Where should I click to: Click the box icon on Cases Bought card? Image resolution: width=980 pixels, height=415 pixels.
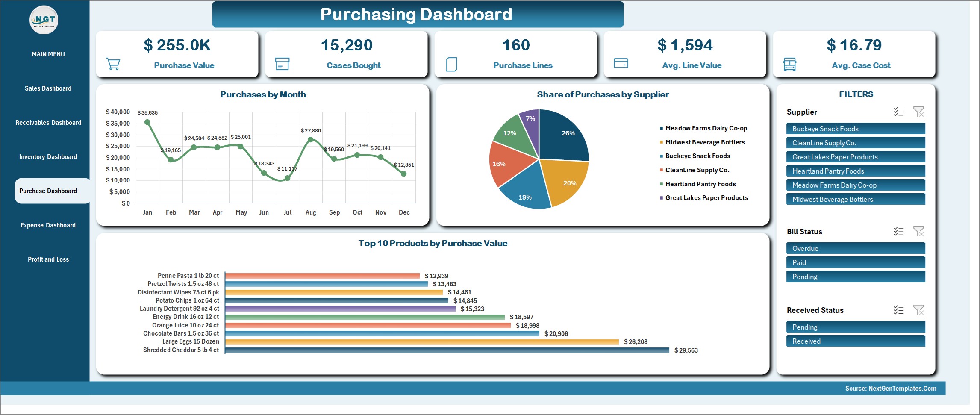click(x=282, y=64)
